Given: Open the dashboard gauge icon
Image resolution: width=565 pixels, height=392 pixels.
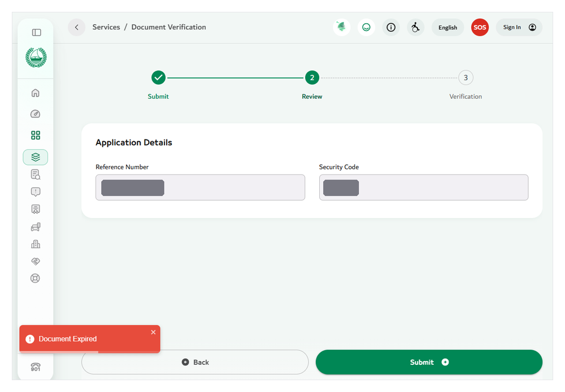Looking at the screenshot, I should 35,114.
